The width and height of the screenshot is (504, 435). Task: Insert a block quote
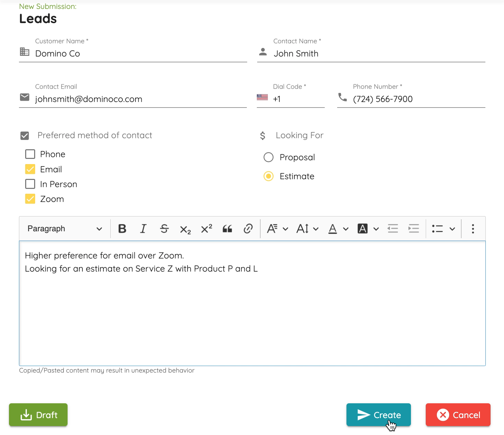click(227, 229)
